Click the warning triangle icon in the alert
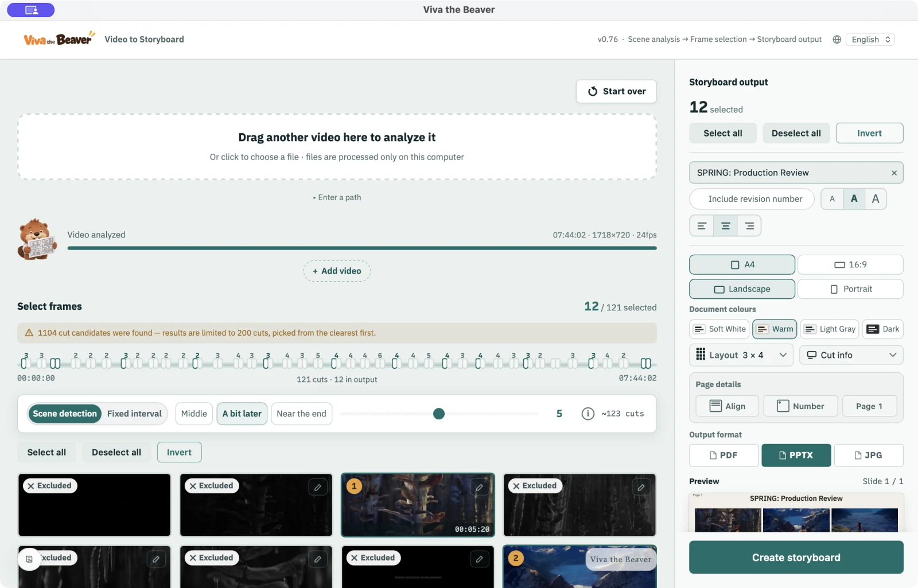Image resolution: width=918 pixels, height=588 pixels. coord(29,333)
